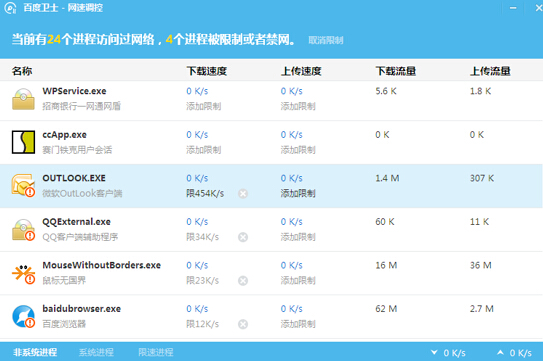Screen dimensions: 543x361
Task: Add upload limit for baidubrowser.exe
Action: point(298,324)
